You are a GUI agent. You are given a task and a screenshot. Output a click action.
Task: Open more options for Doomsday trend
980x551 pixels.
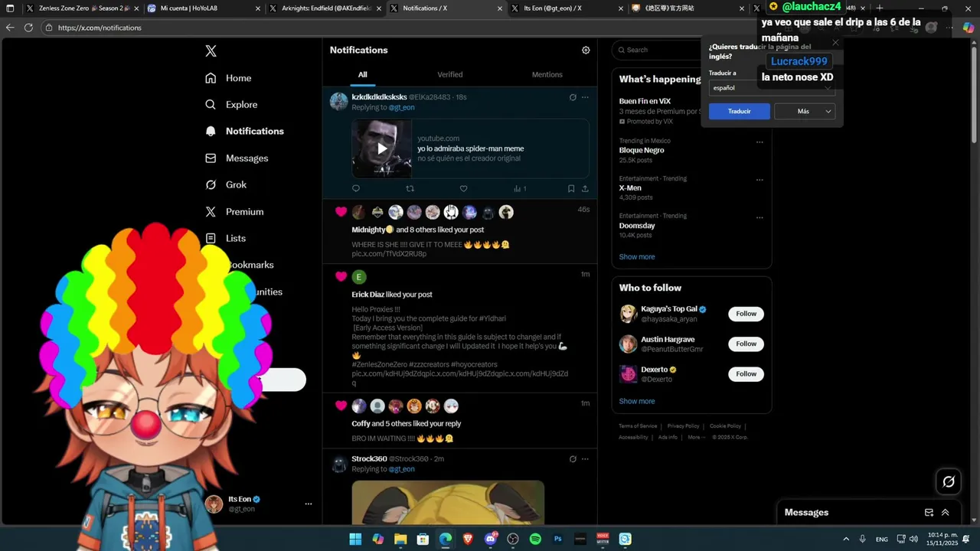click(759, 217)
